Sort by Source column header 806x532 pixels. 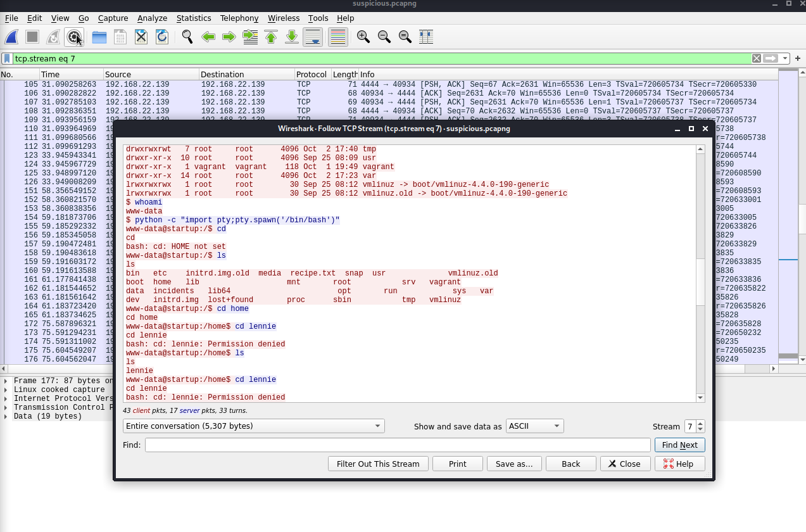pyautogui.click(x=151, y=75)
